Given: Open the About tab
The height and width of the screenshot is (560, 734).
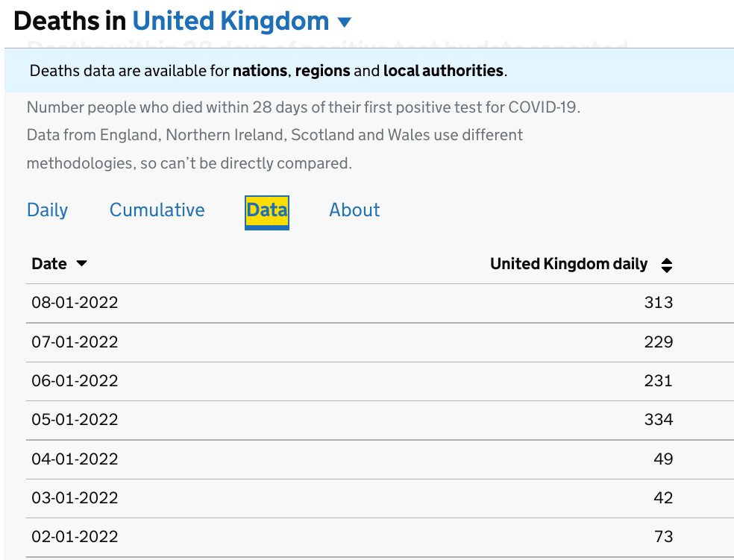Looking at the screenshot, I should point(354,210).
